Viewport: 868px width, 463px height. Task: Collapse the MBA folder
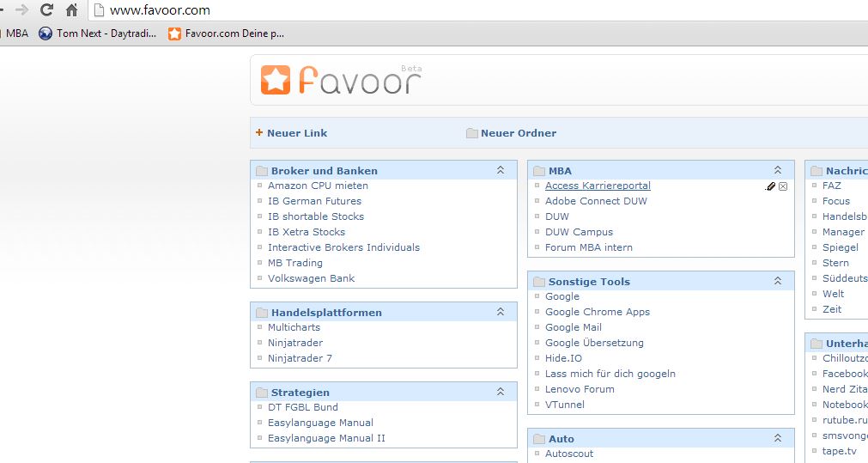click(778, 170)
